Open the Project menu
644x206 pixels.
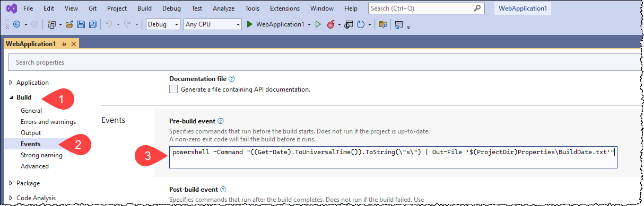tap(117, 8)
